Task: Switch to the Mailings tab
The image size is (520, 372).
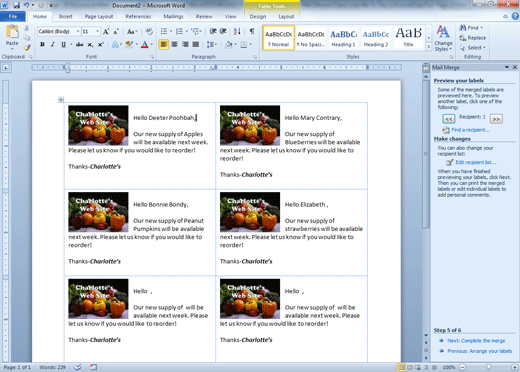Action: click(x=173, y=16)
